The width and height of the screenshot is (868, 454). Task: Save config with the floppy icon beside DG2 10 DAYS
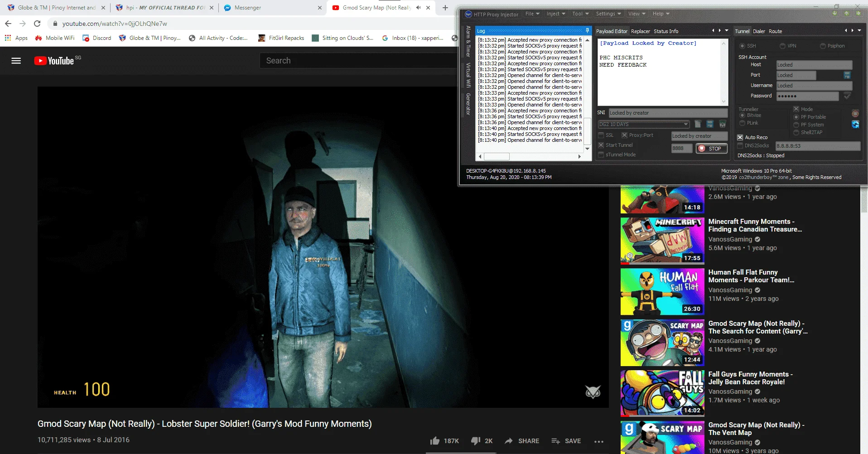click(x=710, y=124)
